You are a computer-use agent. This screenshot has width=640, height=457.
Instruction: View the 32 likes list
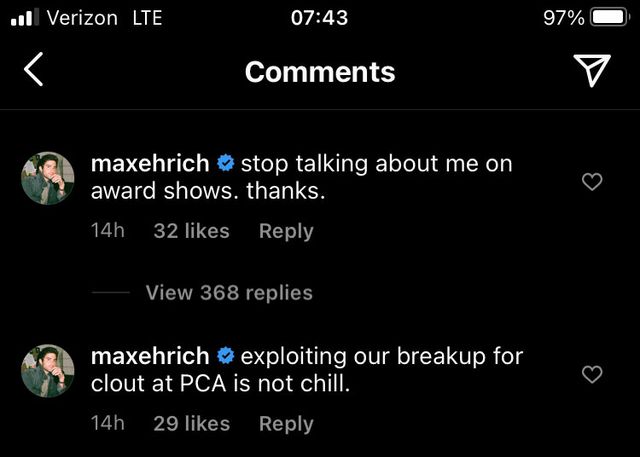coord(191,231)
